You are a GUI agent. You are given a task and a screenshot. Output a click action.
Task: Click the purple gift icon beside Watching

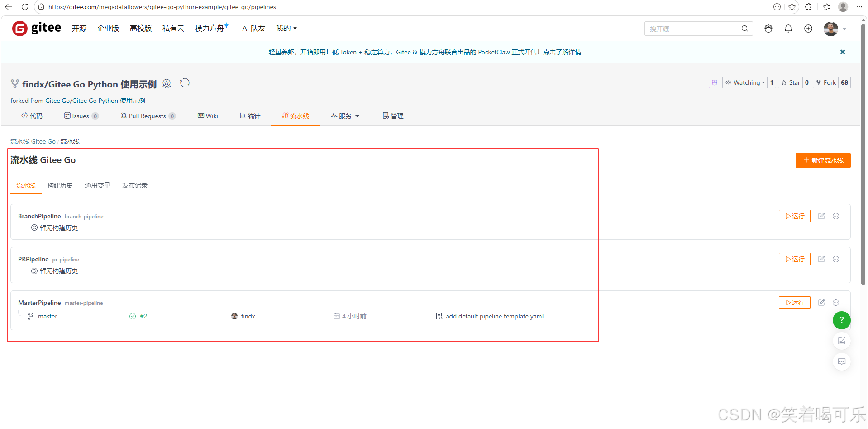(x=715, y=82)
